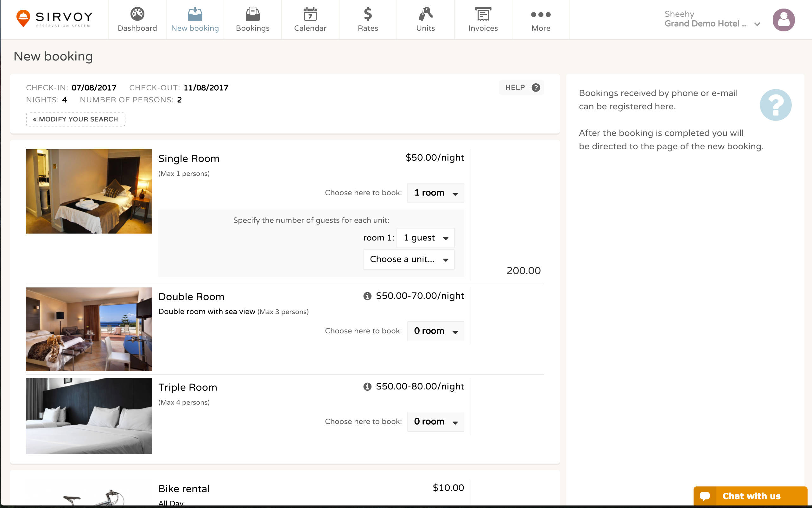812x508 pixels.
Task: Click the Sirvoy logo
Action: (54, 18)
